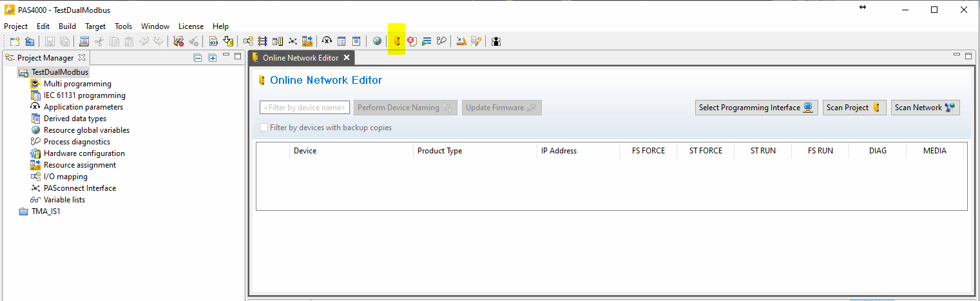Open the Edit menu

coord(43,26)
